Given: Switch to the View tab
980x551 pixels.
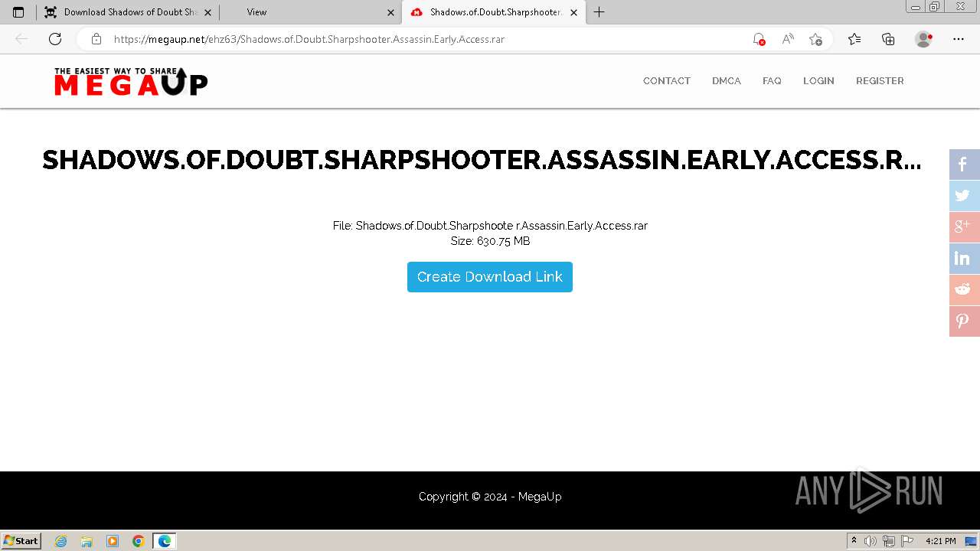Looking at the screenshot, I should (310, 12).
